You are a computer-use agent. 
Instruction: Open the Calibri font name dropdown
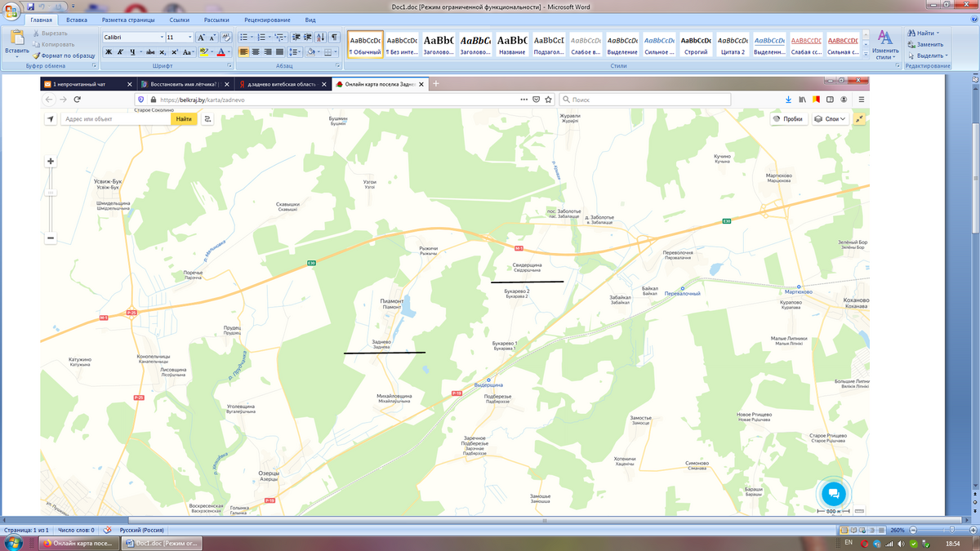pos(161,37)
